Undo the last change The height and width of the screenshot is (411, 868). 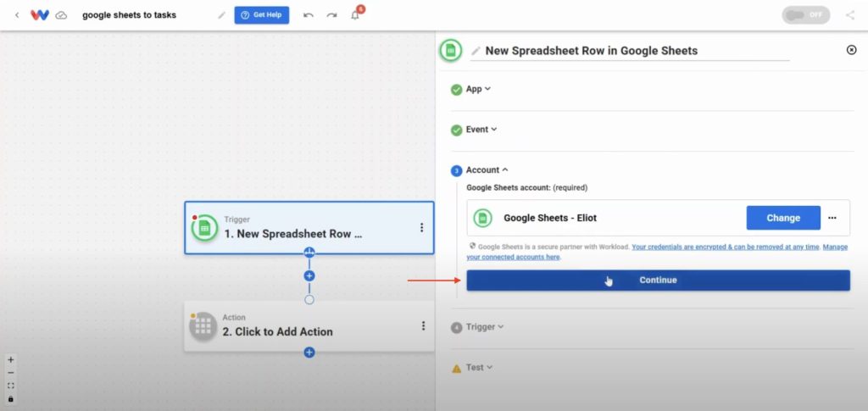coord(309,15)
